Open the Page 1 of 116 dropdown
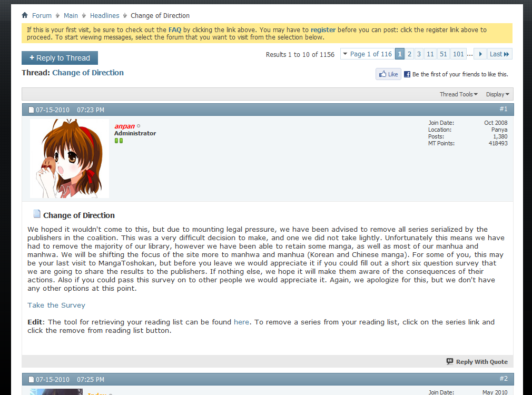 (x=368, y=54)
